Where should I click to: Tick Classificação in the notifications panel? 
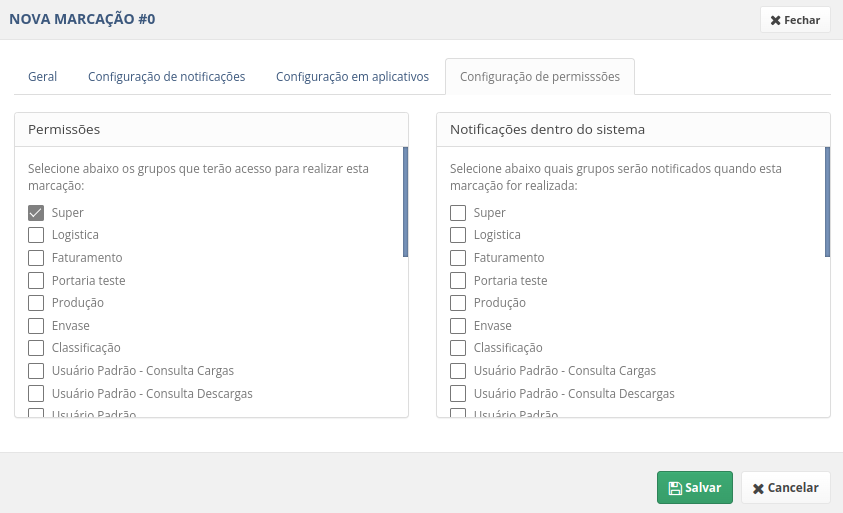coord(458,348)
